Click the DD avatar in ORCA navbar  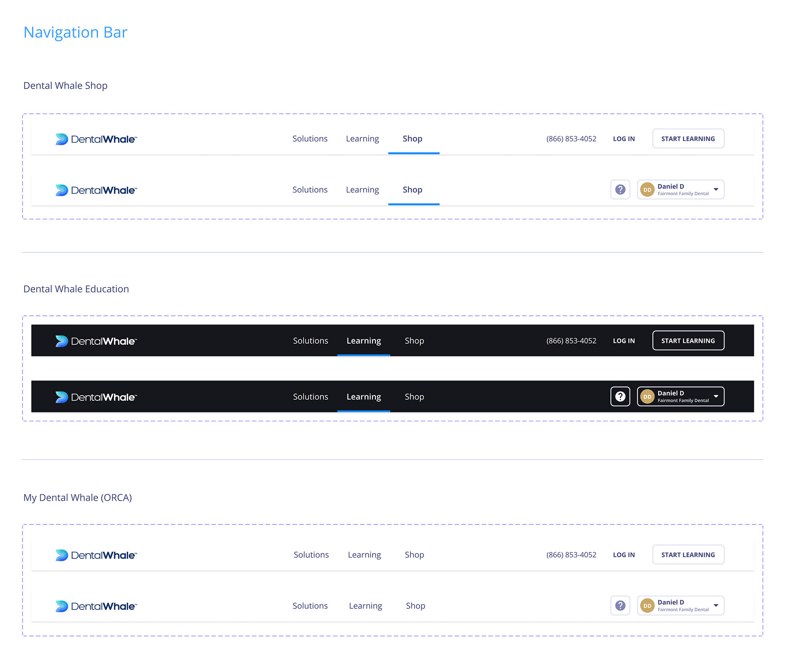tap(647, 605)
